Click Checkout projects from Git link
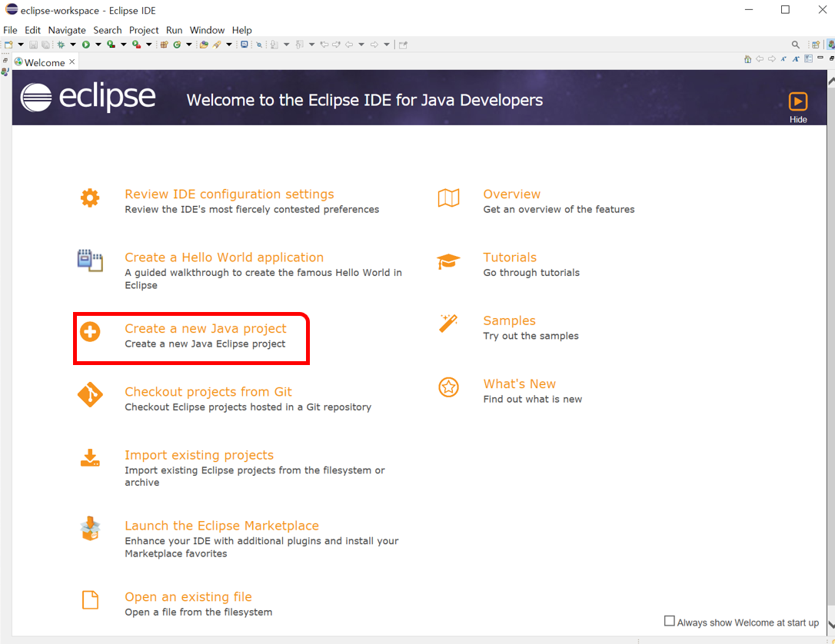Screen dimensions: 835x644 point(208,392)
